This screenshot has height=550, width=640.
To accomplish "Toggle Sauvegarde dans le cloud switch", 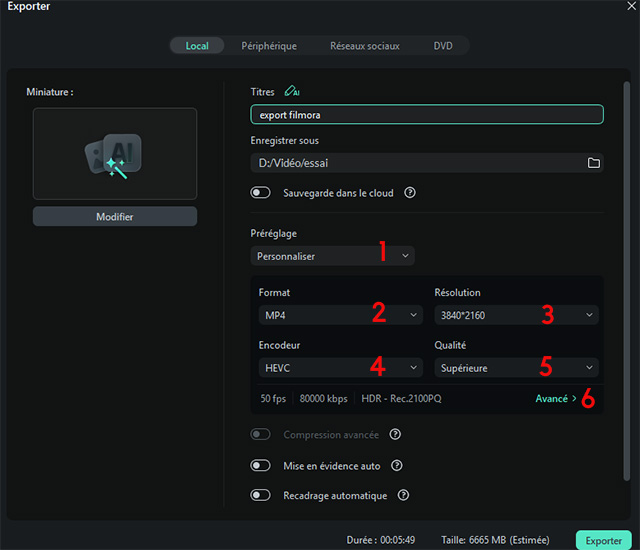I will tap(261, 193).
